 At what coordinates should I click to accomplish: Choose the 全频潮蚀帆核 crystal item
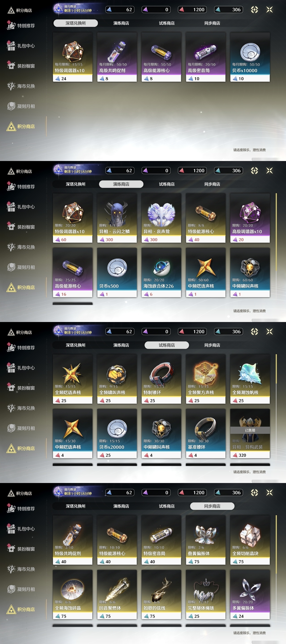coord(250,379)
